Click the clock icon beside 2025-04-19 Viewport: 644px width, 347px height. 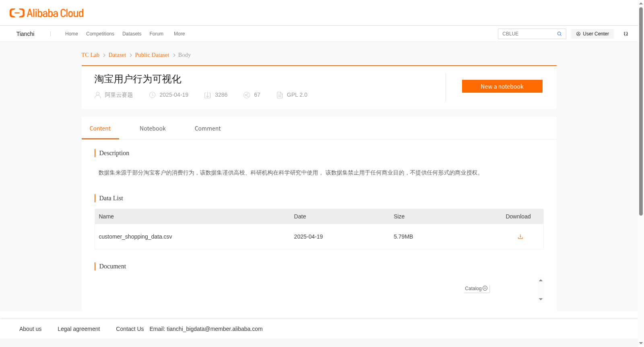point(152,95)
